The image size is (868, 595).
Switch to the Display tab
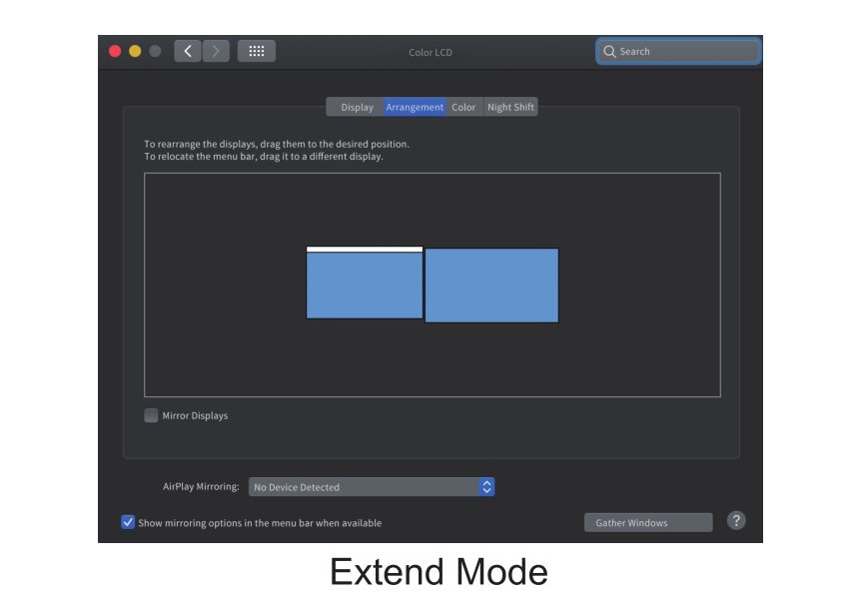coord(356,107)
